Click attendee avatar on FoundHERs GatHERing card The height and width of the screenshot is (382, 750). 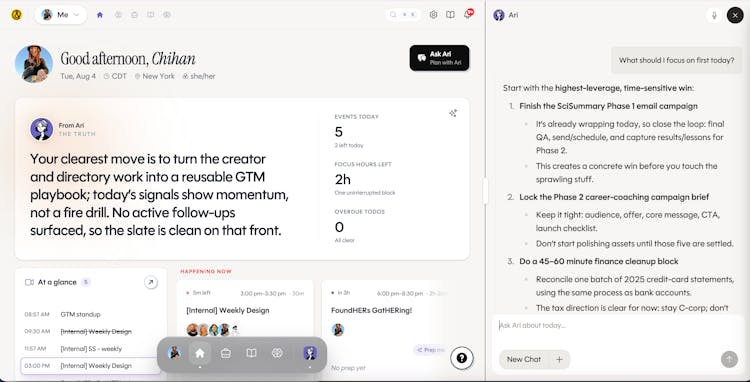pos(338,330)
